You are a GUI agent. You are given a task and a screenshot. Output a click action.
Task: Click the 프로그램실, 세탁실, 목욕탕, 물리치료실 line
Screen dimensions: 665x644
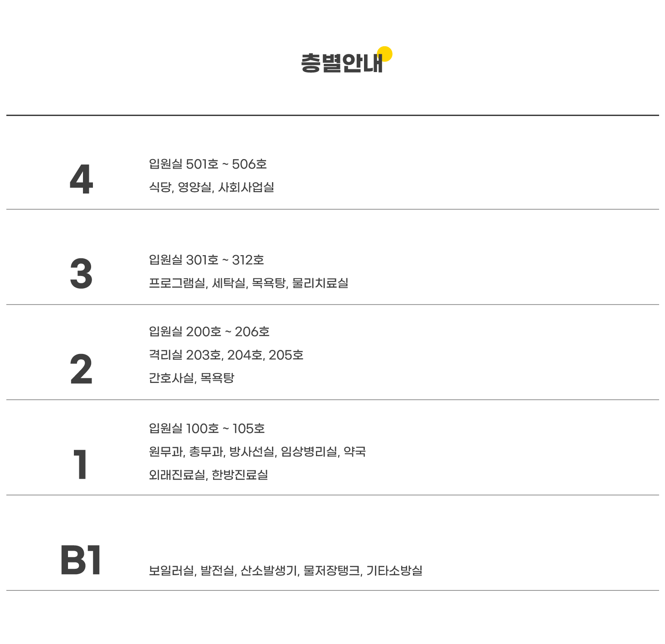[x=248, y=283]
